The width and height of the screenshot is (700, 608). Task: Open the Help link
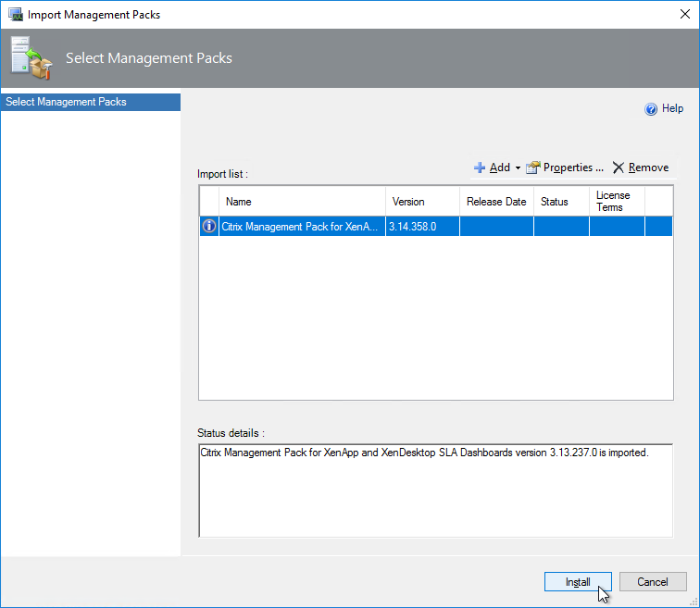[x=672, y=108]
